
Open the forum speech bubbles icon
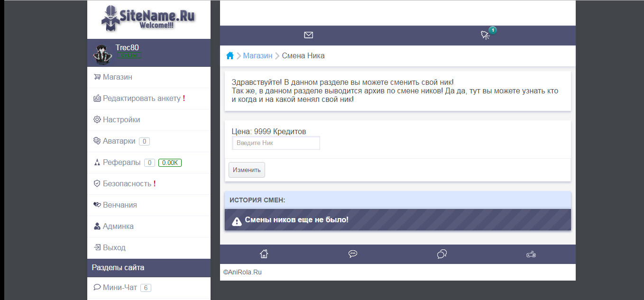(x=442, y=254)
